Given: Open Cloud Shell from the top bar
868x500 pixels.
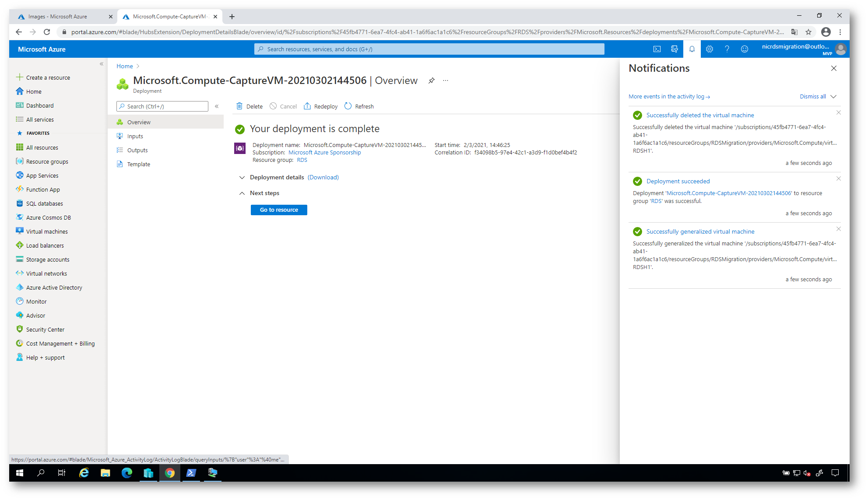Looking at the screenshot, I should point(657,49).
